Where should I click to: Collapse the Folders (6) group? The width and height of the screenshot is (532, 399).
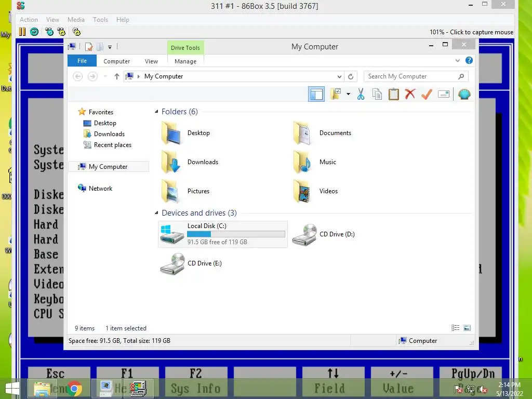click(156, 111)
